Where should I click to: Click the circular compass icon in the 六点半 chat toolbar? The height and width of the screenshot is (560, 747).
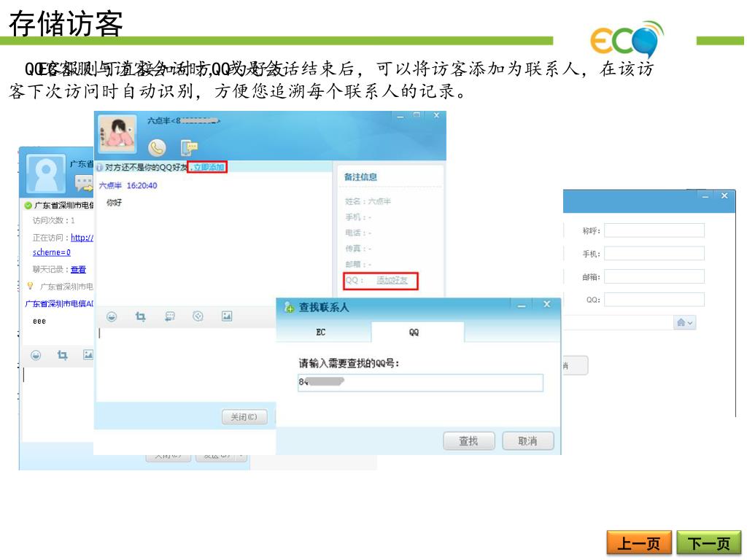coord(198,316)
